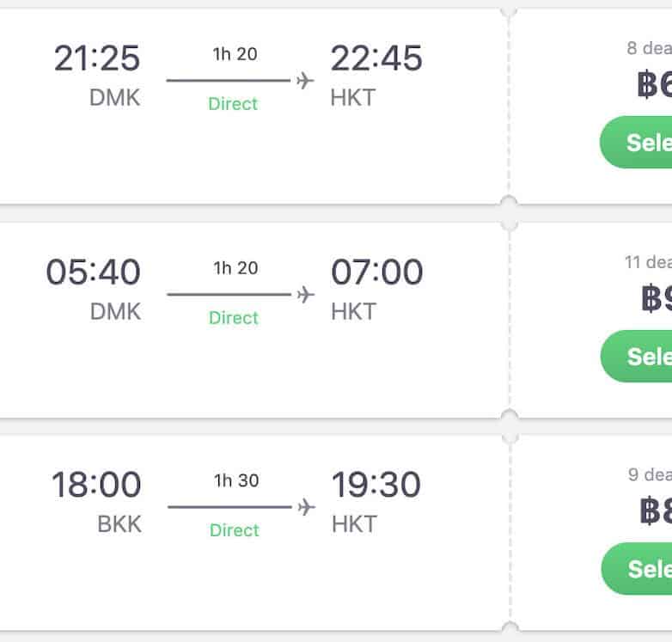Screen dimensions: 672x642
Task: Open the 8 deals text above the price
Action: point(650,48)
